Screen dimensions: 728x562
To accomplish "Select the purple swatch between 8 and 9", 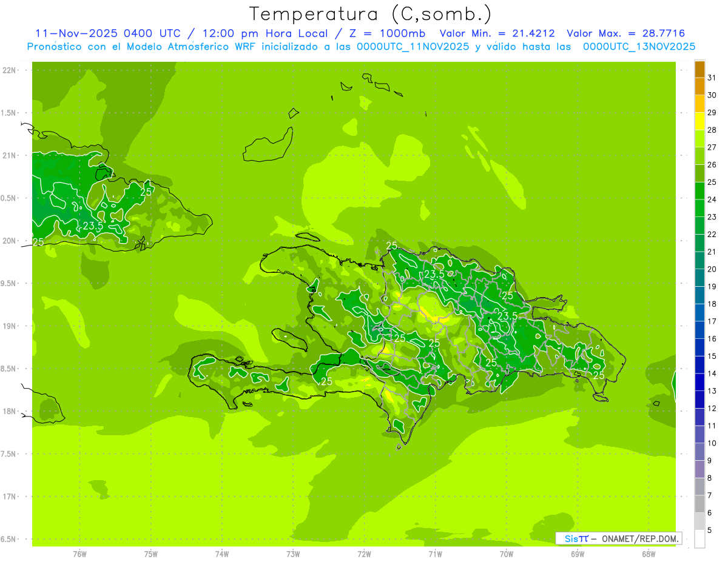I will tap(699, 469).
